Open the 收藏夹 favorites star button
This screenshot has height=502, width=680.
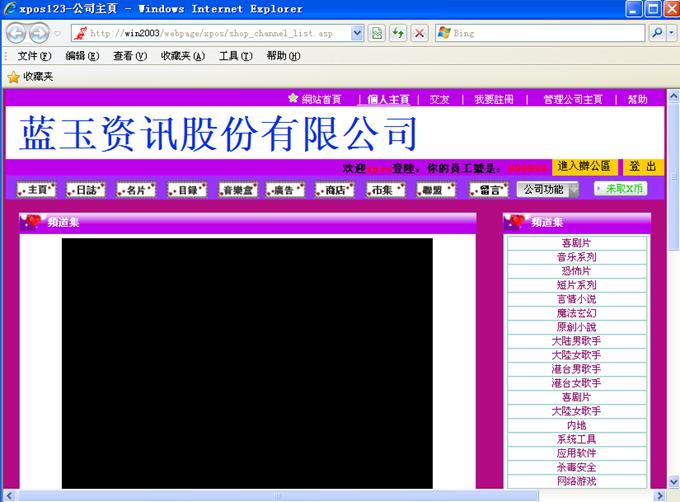tap(30, 76)
